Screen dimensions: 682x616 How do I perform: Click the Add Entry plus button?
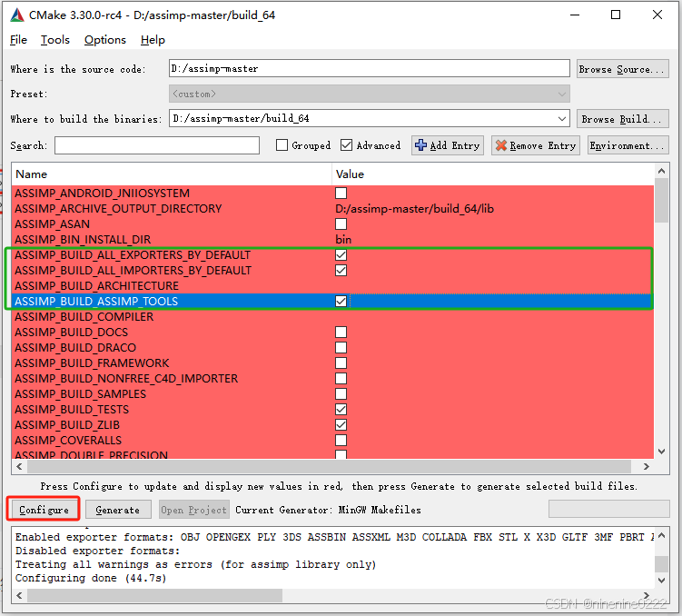click(448, 145)
